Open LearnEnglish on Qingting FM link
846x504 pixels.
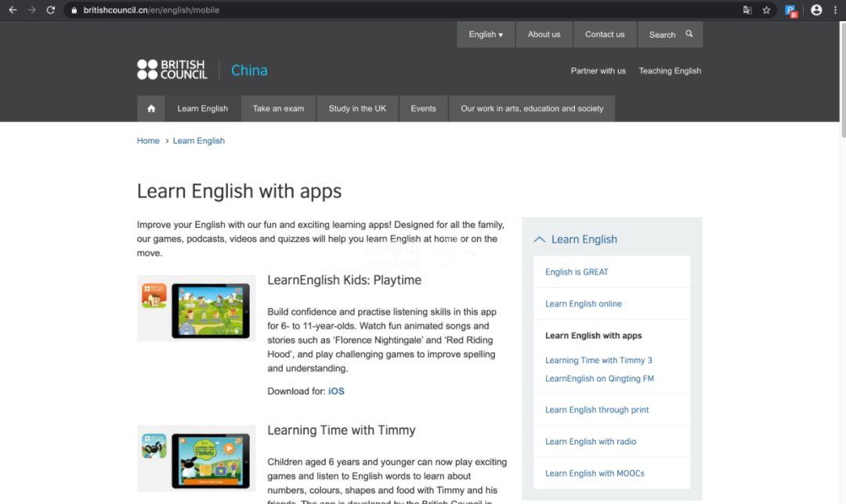pos(599,379)
